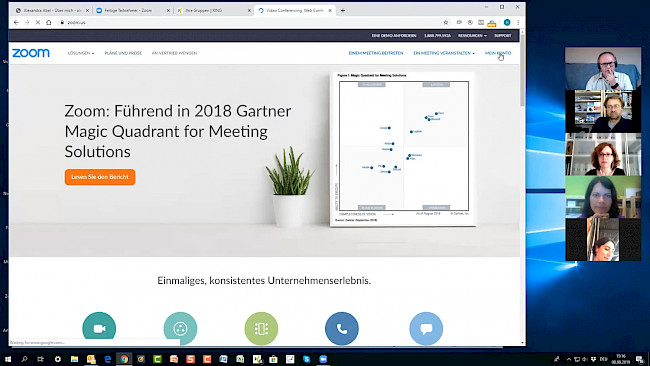
Task: Click the orange-badged extension icon in Chrome toolbar
Action: 492,23
